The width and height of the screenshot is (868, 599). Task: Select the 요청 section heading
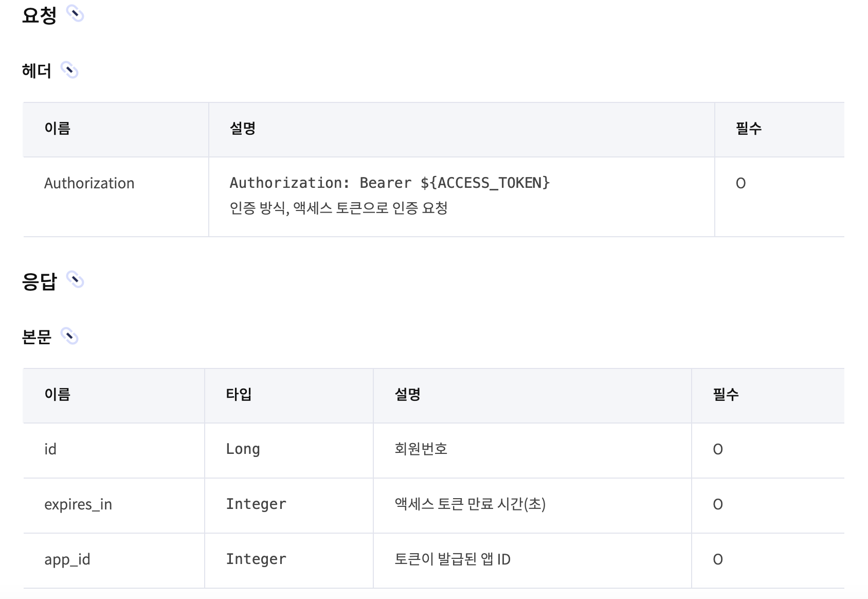[x=39, y=15]
